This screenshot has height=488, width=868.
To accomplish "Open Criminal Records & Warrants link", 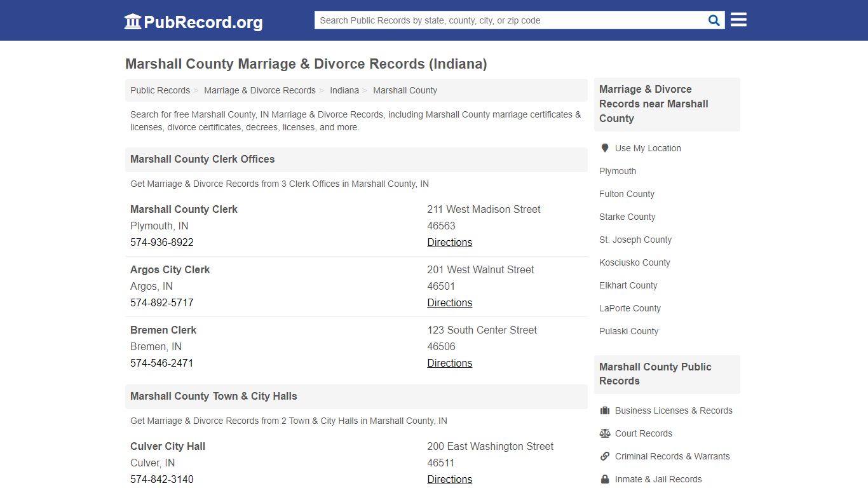I will click(672, 456).
